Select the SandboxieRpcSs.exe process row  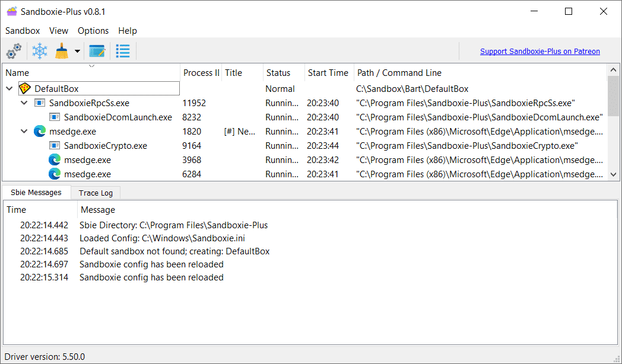(x=304, y=103)
